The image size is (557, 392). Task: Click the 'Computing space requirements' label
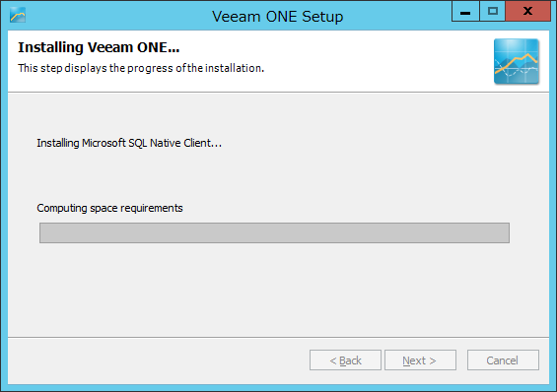pyautogui.click(x=109, y=208)
